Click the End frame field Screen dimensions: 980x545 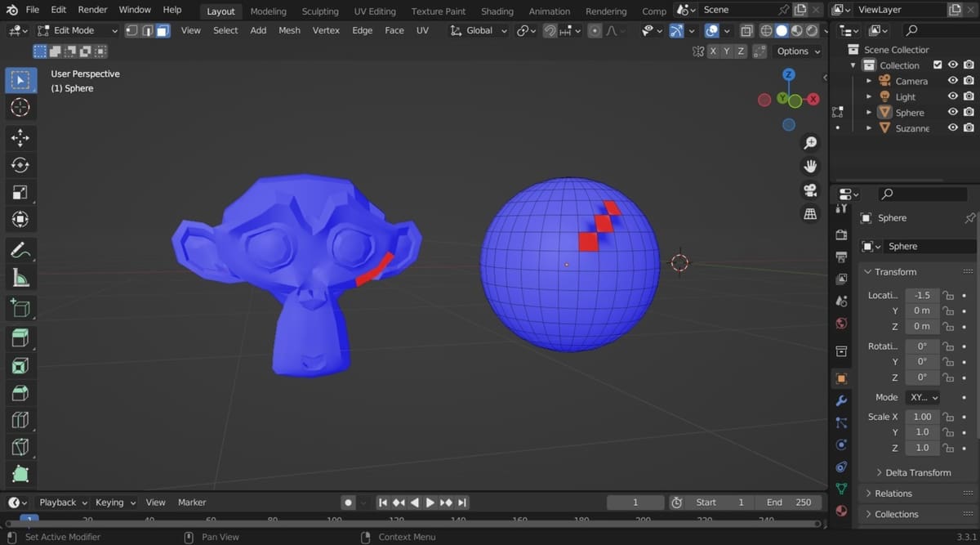click(788, 503)
